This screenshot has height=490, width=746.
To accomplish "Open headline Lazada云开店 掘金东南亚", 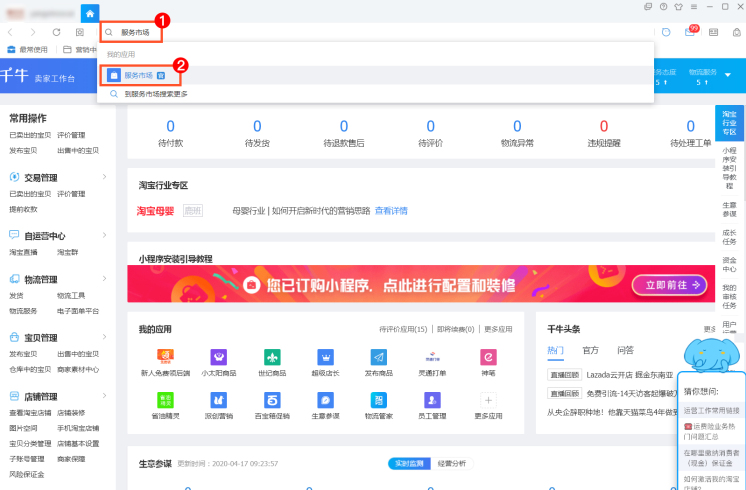I will [629, 375].
